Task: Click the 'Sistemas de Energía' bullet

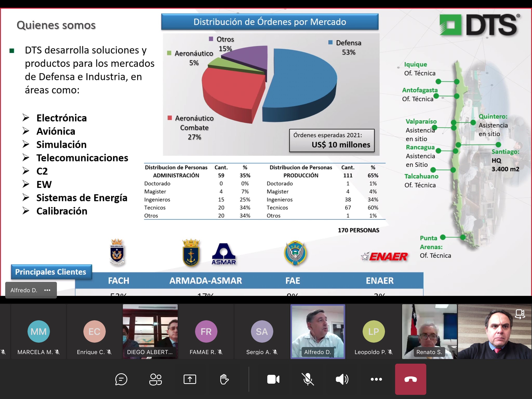Action: 82,198
